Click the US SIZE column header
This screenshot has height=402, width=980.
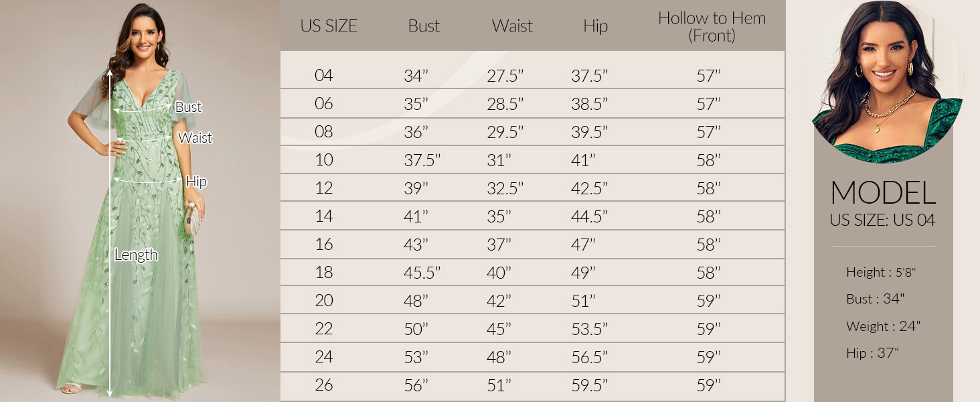(329, 26)
